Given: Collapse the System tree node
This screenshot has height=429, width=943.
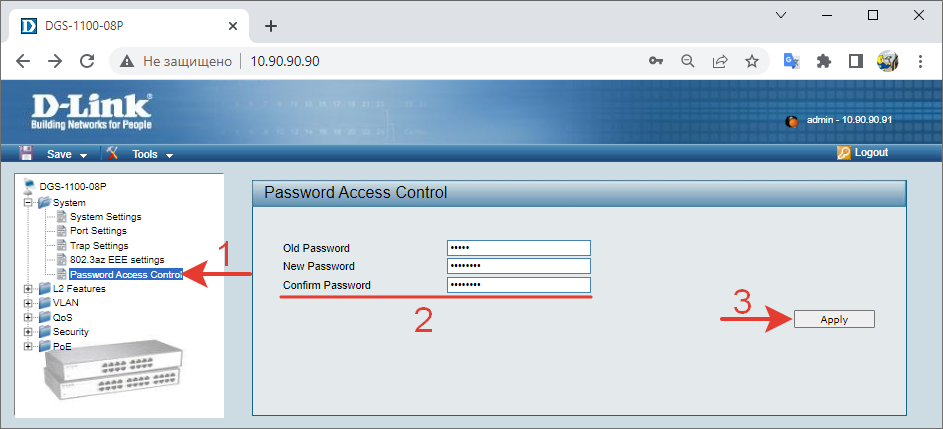Looking at the screenshot, I should click(28, 202).
